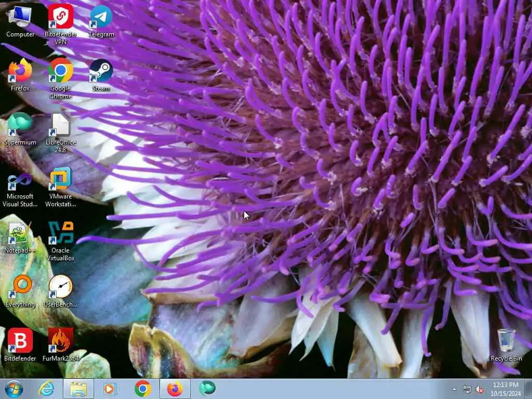Select the Notepad++ desktop shortcut
Image resolution: width=532 pixels, height=399 pixels.
pos(20,237)
